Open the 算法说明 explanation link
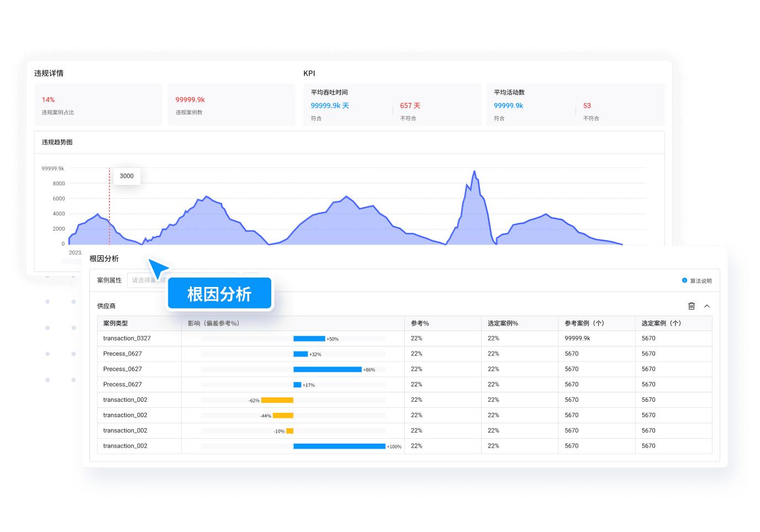 pos(701,281)
